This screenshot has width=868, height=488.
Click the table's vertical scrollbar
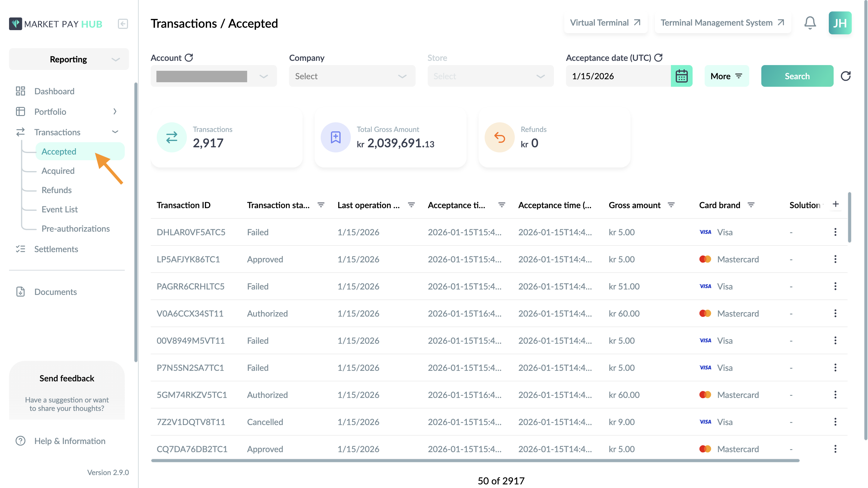[850, 217]
